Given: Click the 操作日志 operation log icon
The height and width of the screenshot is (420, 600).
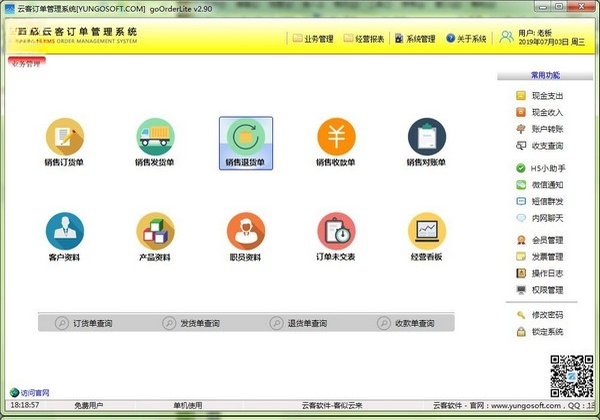Looking at the screenshot, I should coord(521,273).
